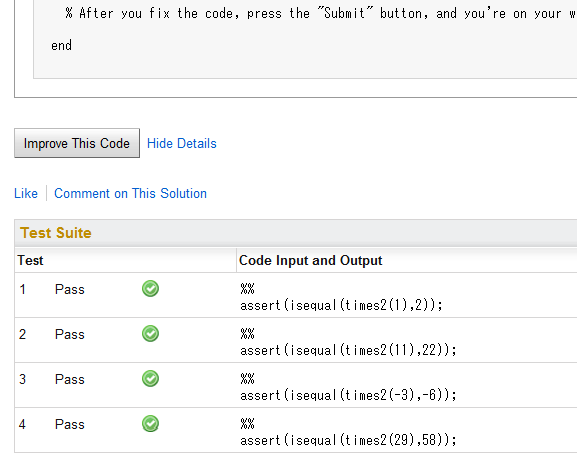Click the green pass checkmark for test 2
Screen dimensions: 577x465
pyautogui.click(x=150, y=334)
